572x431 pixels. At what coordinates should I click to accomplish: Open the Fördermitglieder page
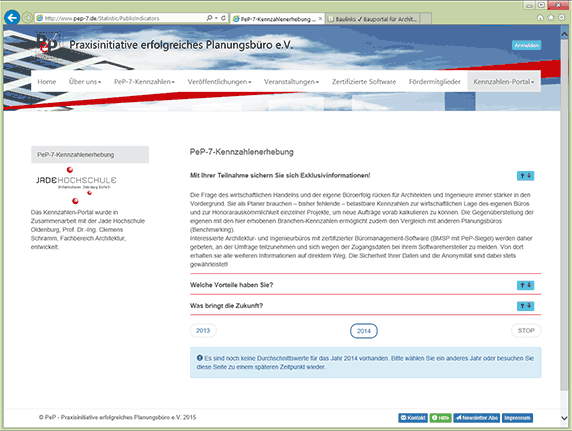point(434,82)
